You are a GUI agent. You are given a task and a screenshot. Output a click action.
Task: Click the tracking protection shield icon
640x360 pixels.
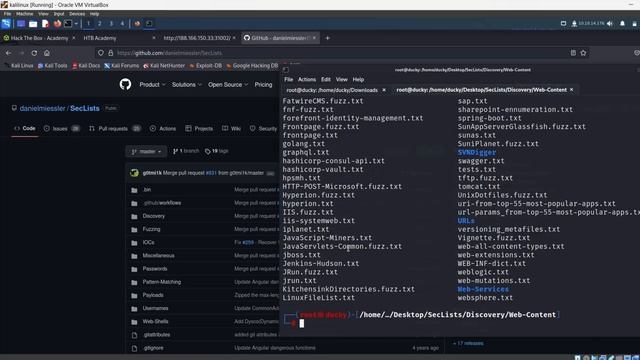point(100,53)
